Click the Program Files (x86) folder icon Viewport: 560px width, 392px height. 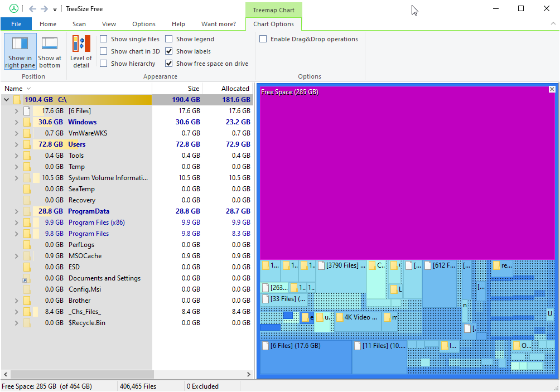(x=27, y=222)
